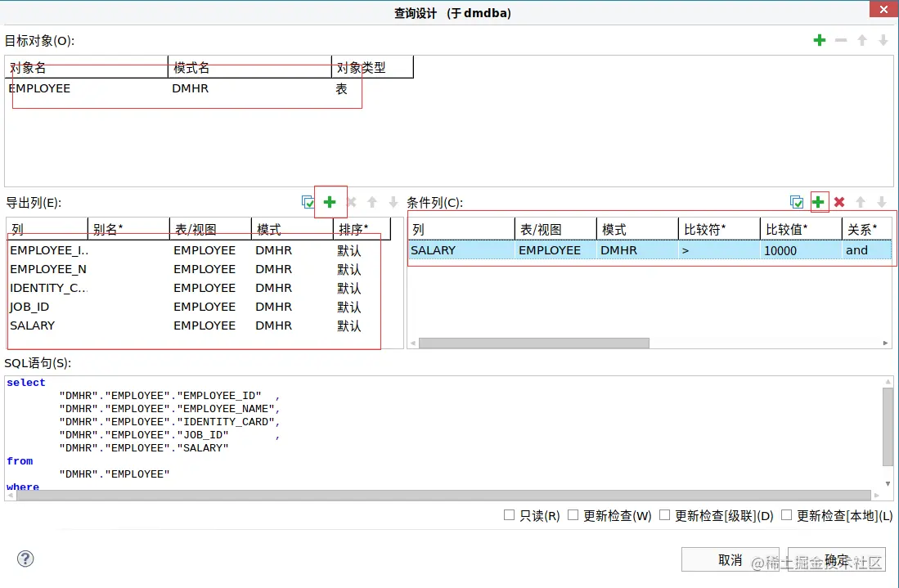This screenshot has height=588, width=899.
Task: Click the "select" keyword in SQL text
Action: [x=26, y=382]
